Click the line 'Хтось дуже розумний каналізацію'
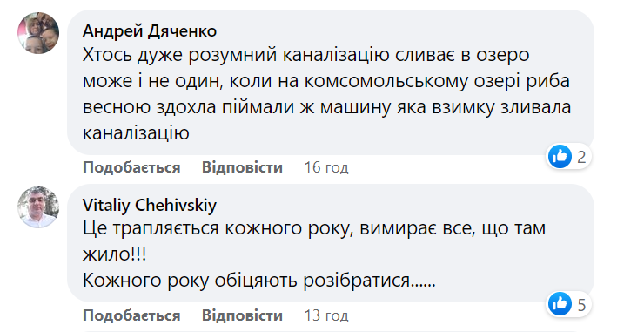Viewport: 644px width, 332px height. click(x=236, y=55)
